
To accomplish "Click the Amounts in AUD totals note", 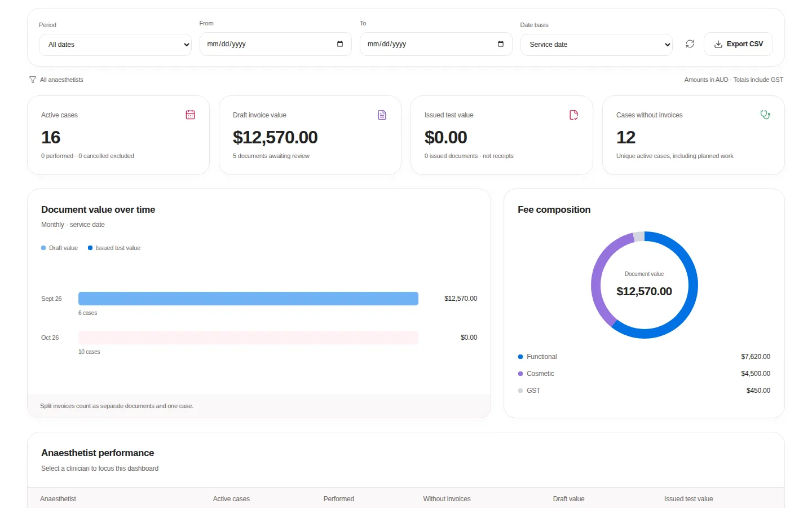I will 734,80.
